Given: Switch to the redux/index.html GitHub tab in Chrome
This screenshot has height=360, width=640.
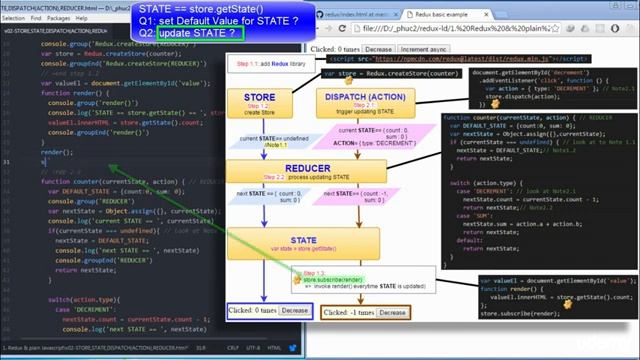Looking at the screenshot, I should 357,14.
